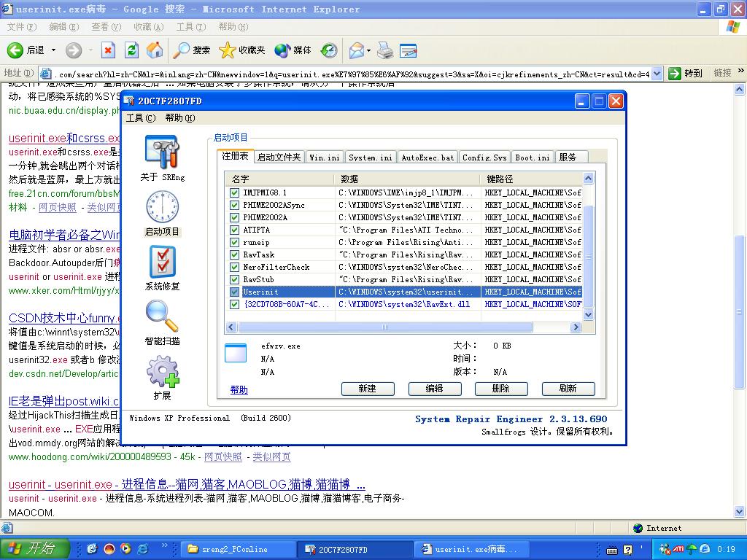Click the IE Back arrow button
The height and width of the screenshot is (560, 747).
click(x=15, y=50)
